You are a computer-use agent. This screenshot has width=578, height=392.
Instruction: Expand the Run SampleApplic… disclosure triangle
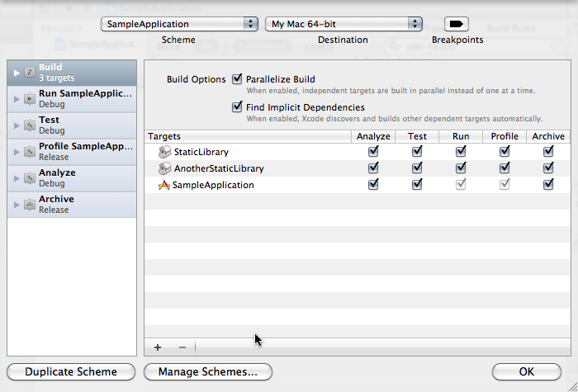coord(17,99)
